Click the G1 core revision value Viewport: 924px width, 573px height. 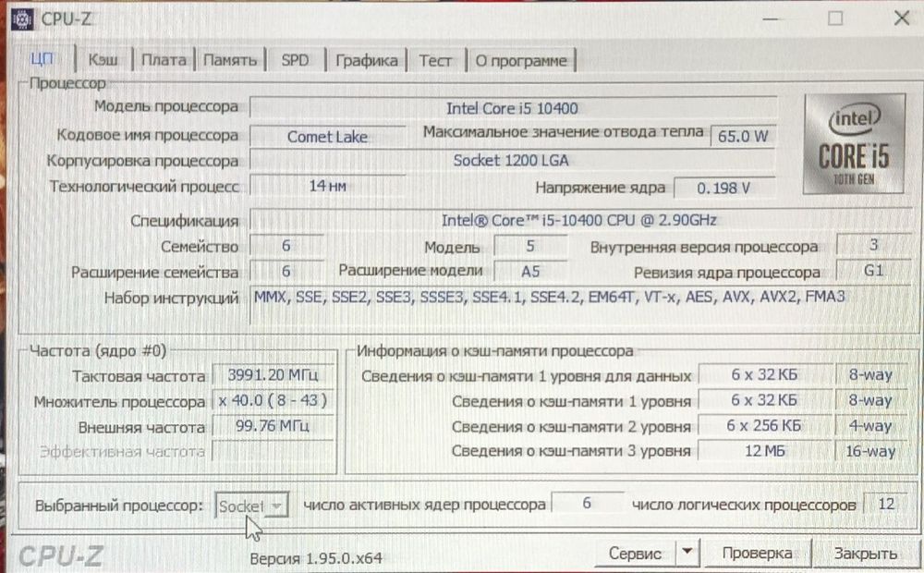point(873,270)
